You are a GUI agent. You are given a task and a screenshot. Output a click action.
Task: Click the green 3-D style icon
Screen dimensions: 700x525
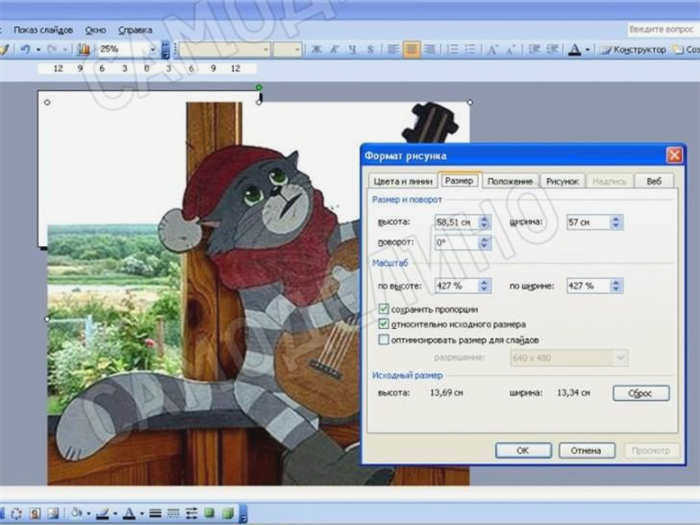click(228, 513)
